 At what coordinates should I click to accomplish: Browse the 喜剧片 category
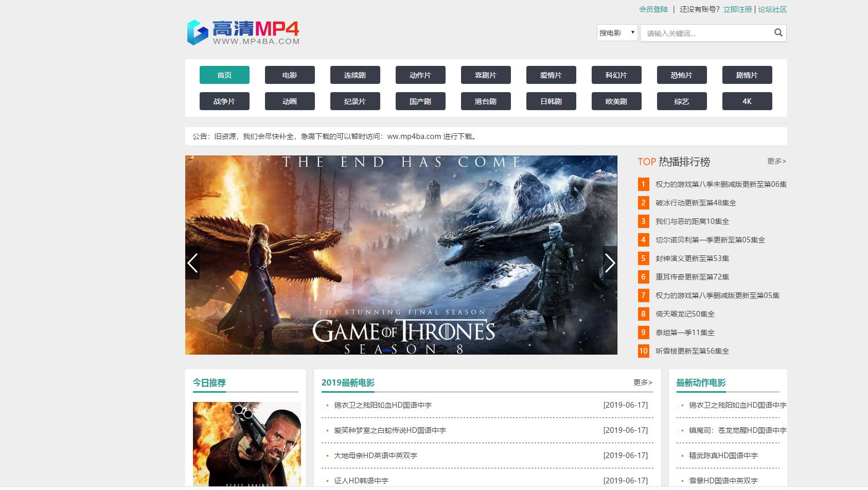pos(486,75)
